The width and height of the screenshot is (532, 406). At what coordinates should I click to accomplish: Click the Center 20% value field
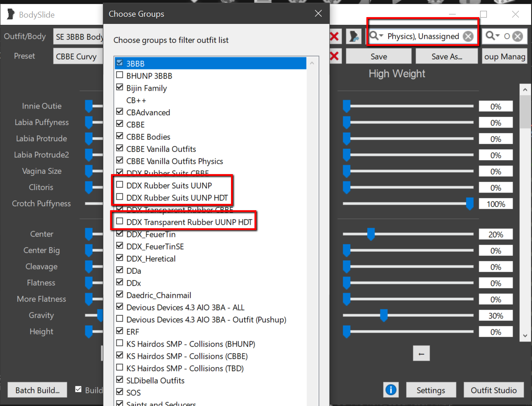pos(496,235)
